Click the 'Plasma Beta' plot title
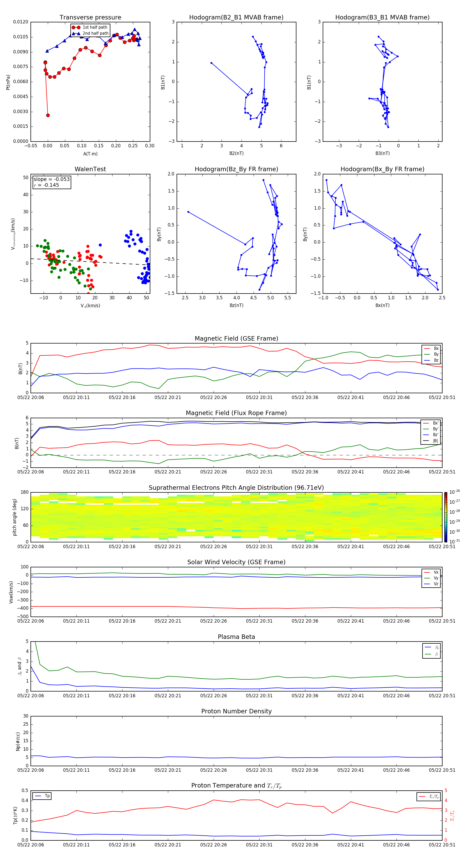The image size is (473, 868). [236, 637]
